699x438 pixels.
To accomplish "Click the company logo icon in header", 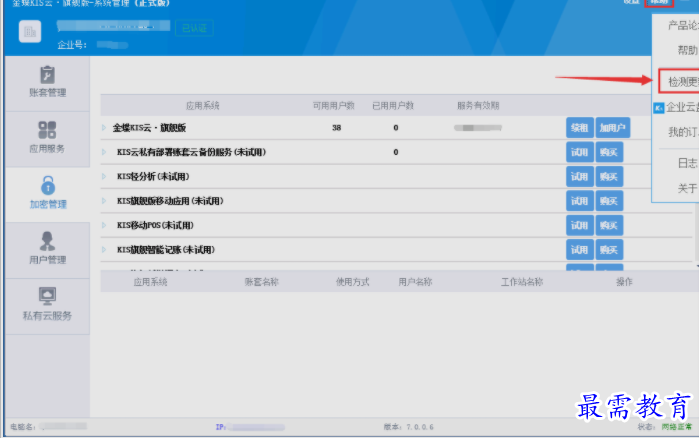I will click(x=30, y=31).
